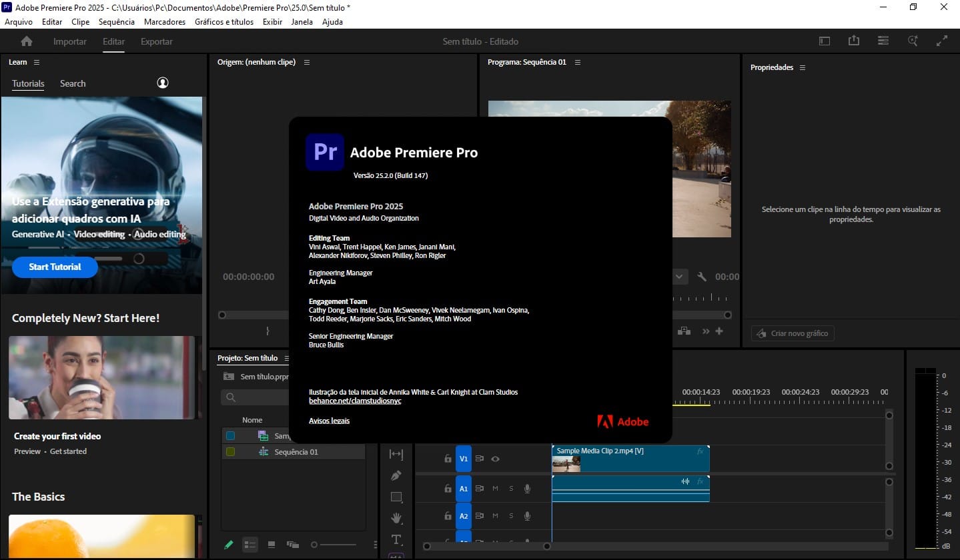Open the user profile icon in the Learn panel

pyautogui.click(x=163, y=83)
